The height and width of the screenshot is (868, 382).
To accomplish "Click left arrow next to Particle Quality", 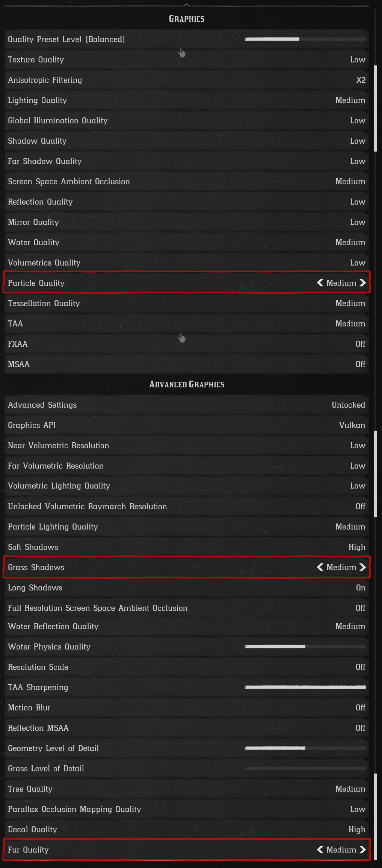I will [x=320, y=283].
